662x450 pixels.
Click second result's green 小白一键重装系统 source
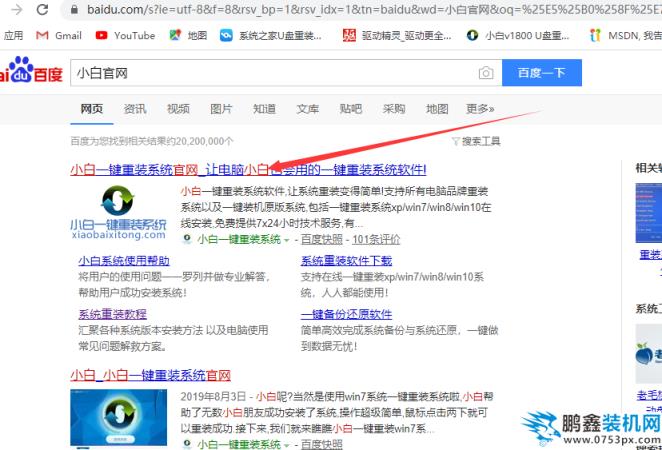[x=239, y=444]
